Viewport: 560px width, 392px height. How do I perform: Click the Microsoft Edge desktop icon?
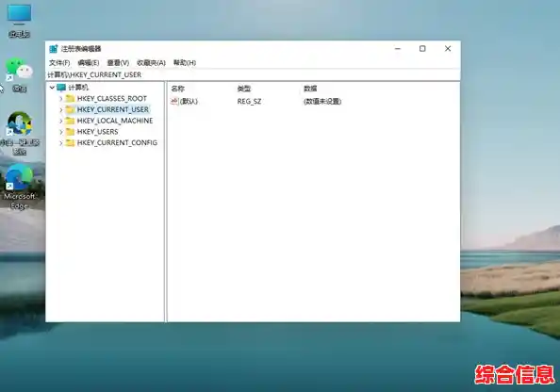coord(19,187)
